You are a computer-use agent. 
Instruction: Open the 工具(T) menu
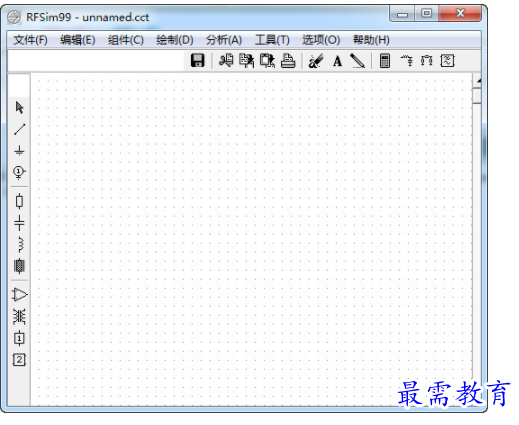[x=272, y=40]
